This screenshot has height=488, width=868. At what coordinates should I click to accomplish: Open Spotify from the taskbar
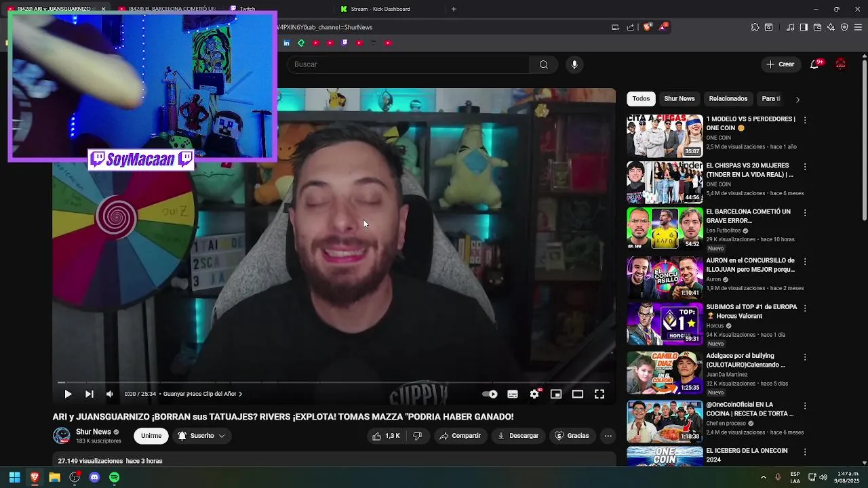pyautogui.click(x=114, y=477)
